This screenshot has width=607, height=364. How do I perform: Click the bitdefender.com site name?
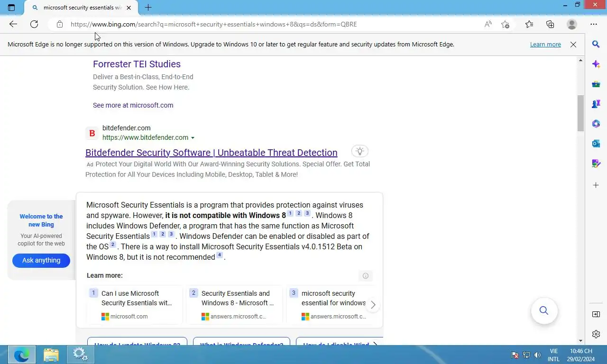point(127,128)
